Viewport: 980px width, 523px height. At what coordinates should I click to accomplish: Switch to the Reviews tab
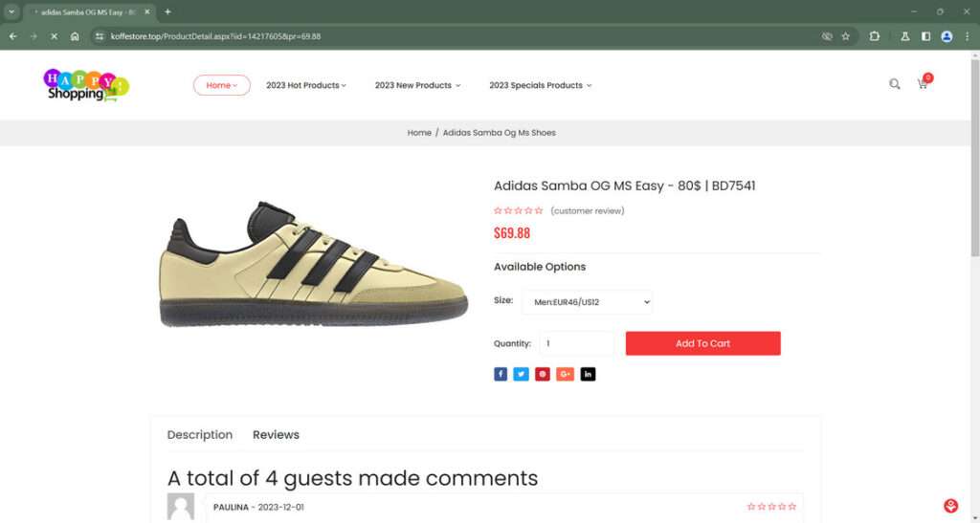click(x=276, y=435)
